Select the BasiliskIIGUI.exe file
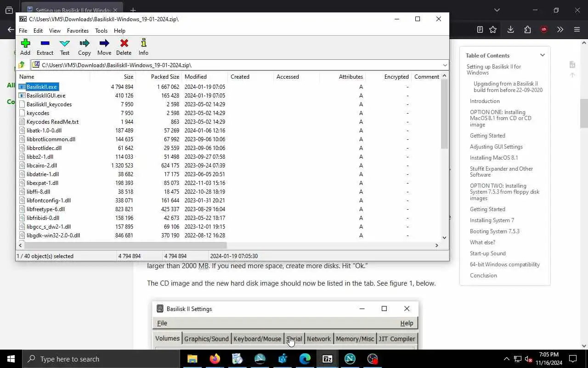This screenshot has height=368, width=588. pyautogui.click(x=46, y=96)
